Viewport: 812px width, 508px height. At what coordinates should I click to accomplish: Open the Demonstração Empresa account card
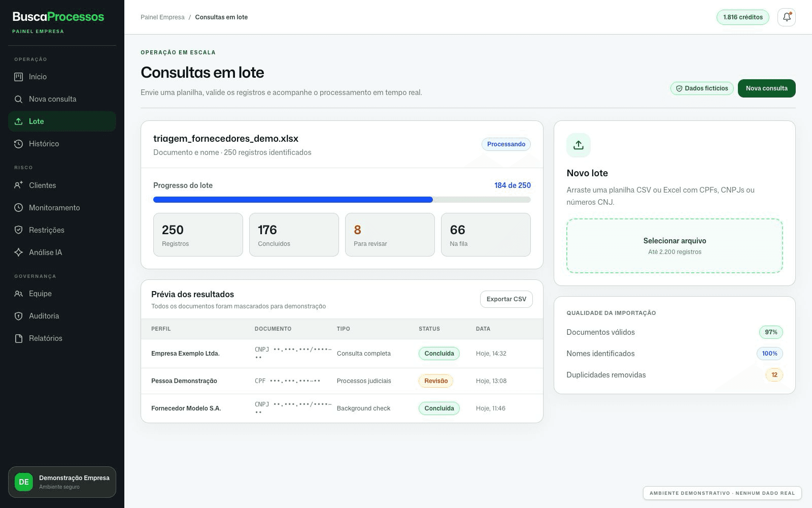click(x=62, y=482)
